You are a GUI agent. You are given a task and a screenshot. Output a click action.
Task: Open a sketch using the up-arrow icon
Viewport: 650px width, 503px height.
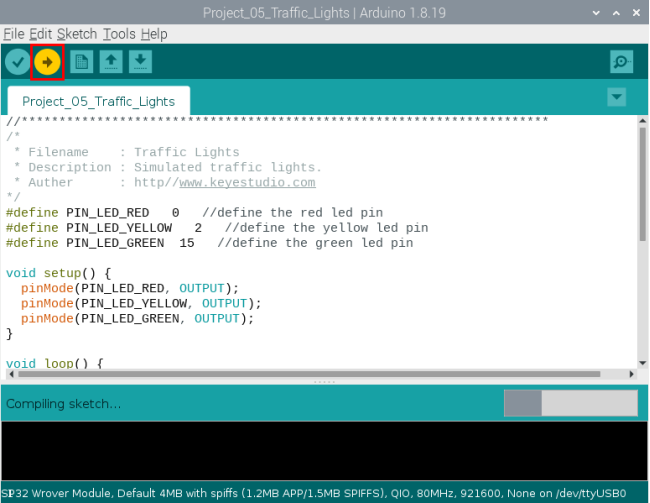111,62
